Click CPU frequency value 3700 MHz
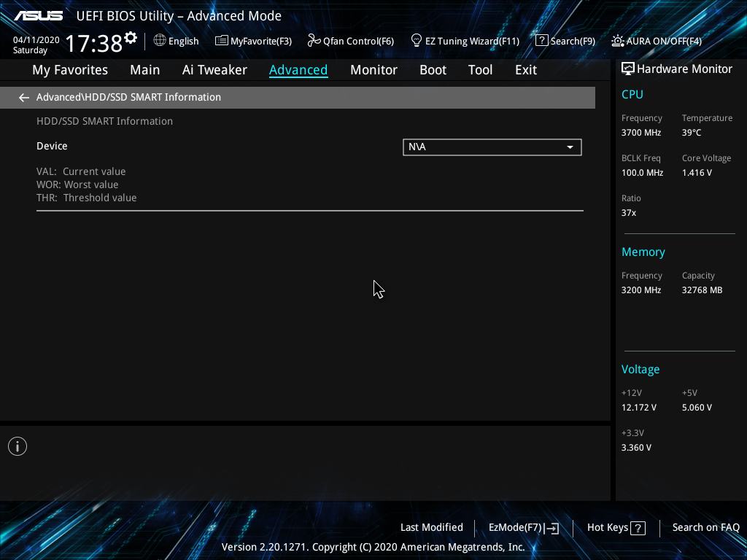Screen dimensions: 747x560 click(x=640, y=133)
